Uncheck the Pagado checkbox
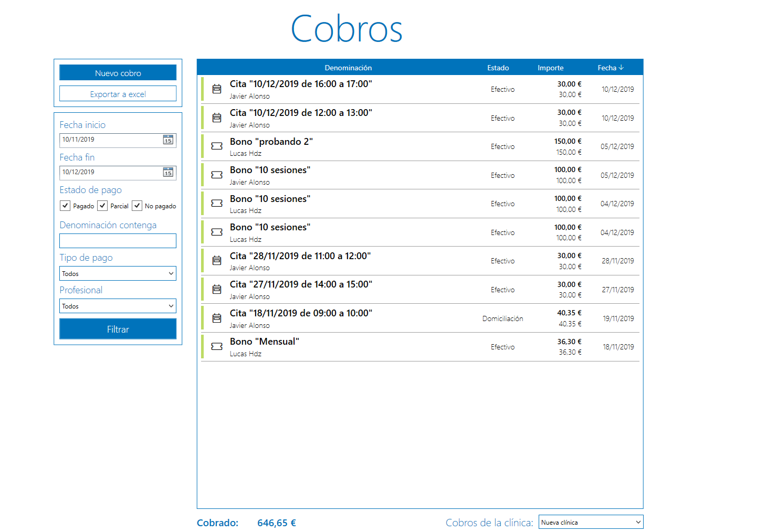This screenshot has width=777, height=532. click(x=65, y=206)
